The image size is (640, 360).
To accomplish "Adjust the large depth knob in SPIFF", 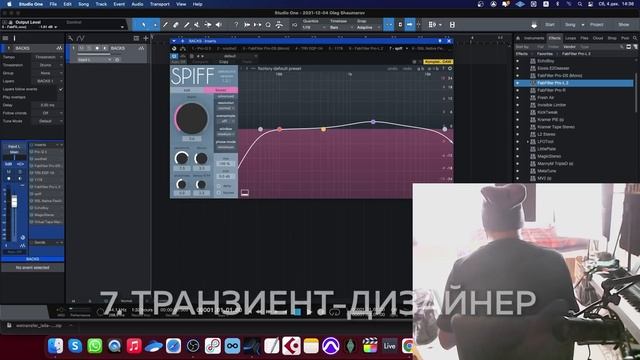I will click(x=191, y=118).
